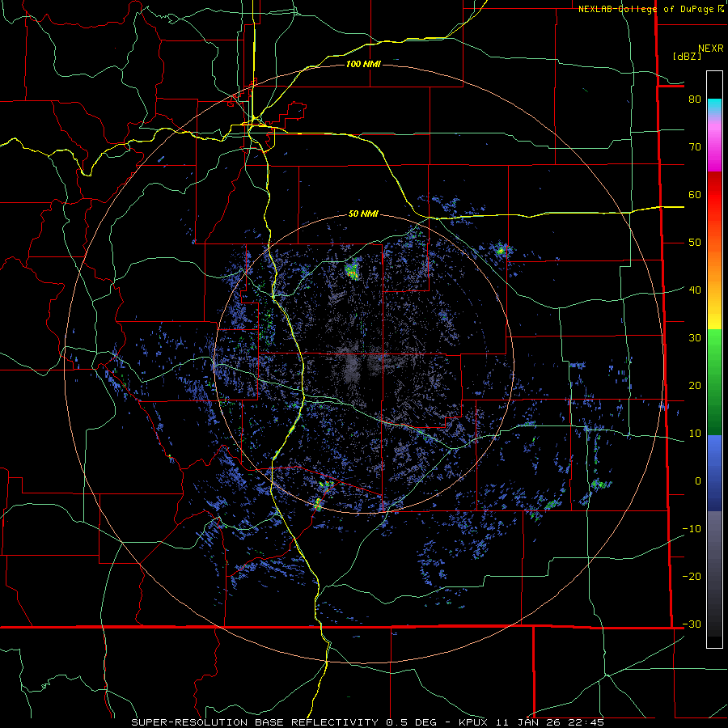Screen dimensions: 728x728
Task: Click the red segment of the color bar
Action: point(714,197)
